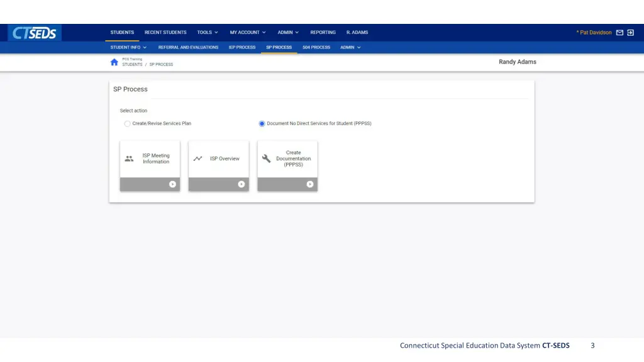Click the ISP Meeting Information people icon

pos(129,159)
